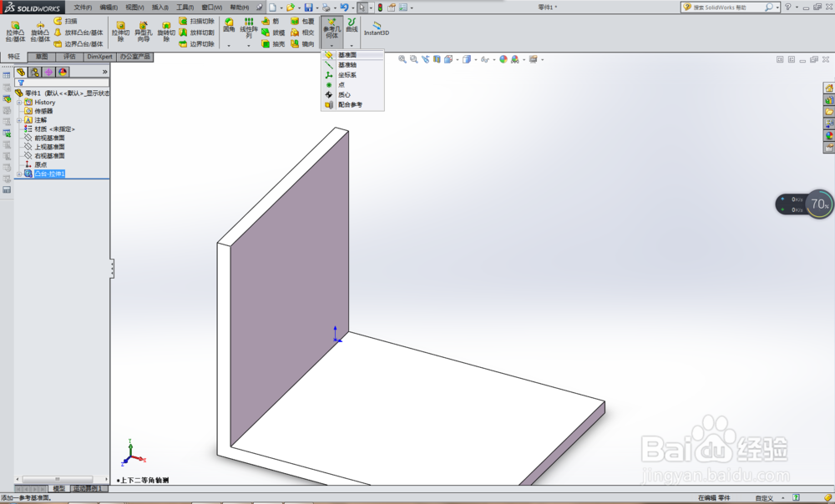Expand the History folder in the tree

[x=19, y=102]
